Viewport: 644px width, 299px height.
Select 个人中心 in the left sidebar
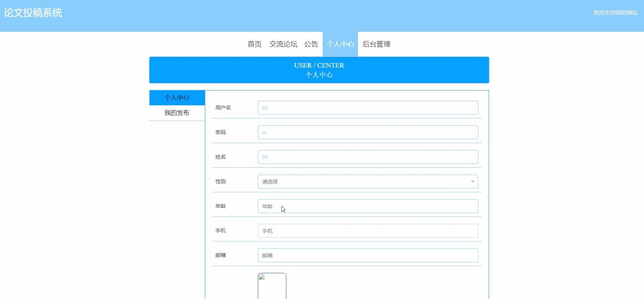[177, 98]
